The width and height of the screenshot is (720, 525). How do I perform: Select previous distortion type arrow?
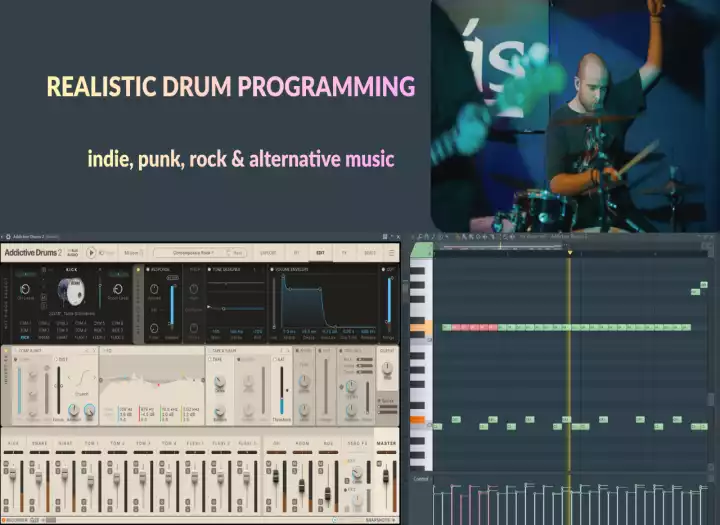(x=70, y=378)
